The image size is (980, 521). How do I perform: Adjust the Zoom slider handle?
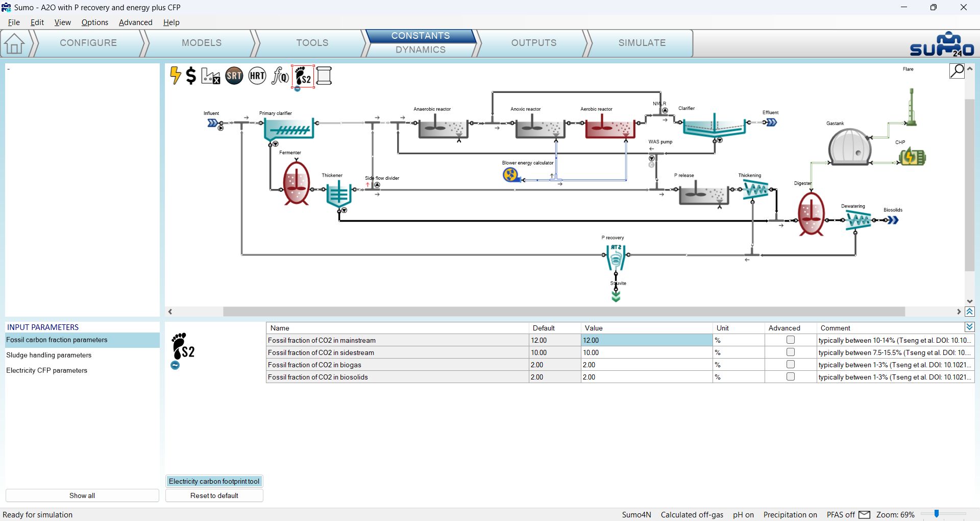click(937, 514)
